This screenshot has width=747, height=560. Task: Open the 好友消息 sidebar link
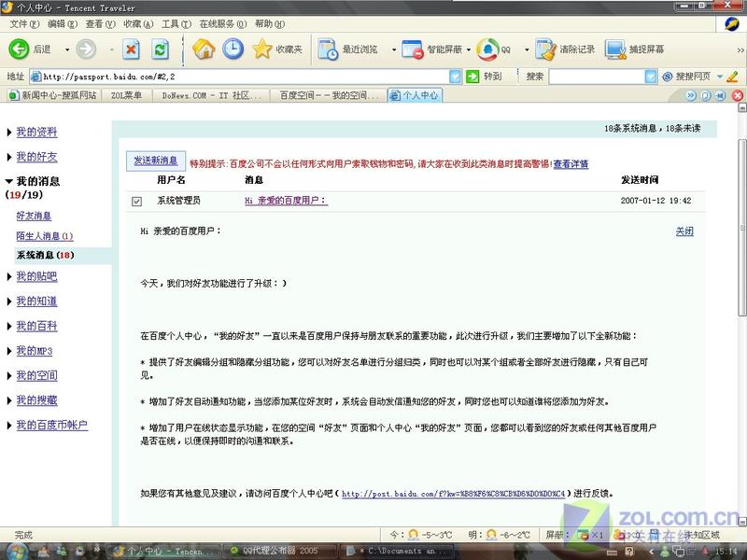tap(34, 216)
